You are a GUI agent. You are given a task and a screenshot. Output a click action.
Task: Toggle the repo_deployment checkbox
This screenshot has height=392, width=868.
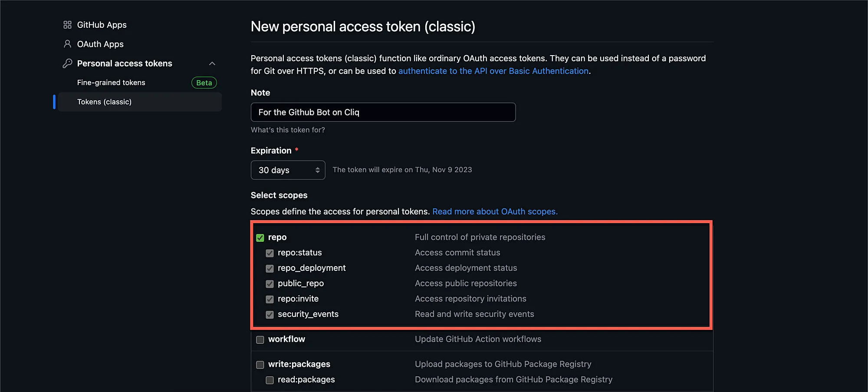[x=270, y=268]
